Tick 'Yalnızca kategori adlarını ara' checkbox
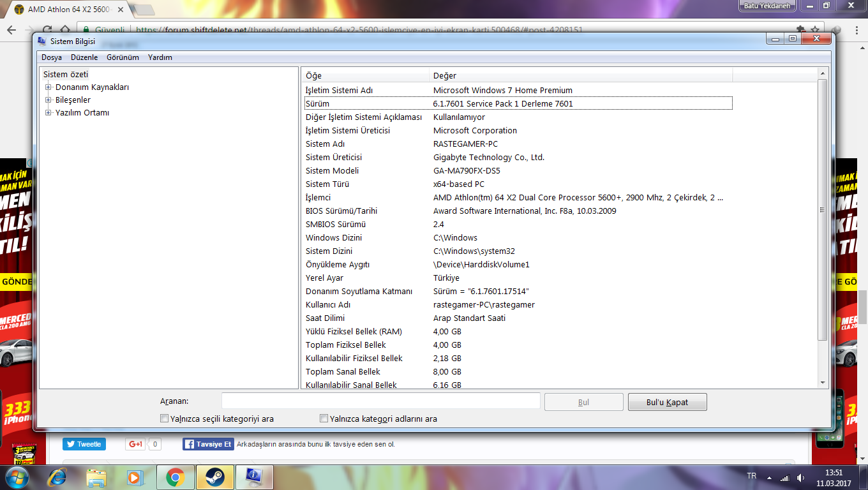 coord(324,419)
